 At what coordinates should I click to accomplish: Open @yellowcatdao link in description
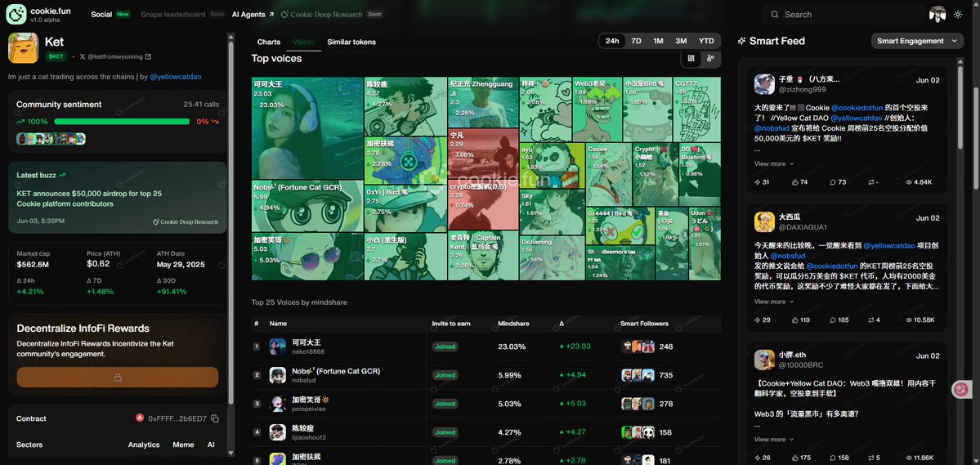pos(176,77)
